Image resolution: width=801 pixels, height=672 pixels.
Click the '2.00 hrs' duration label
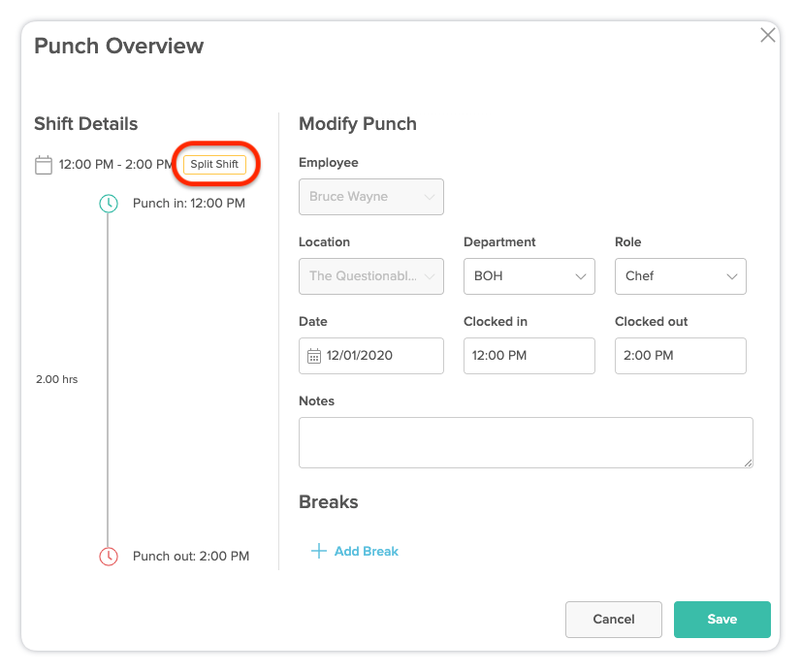(x=56, y=379)
